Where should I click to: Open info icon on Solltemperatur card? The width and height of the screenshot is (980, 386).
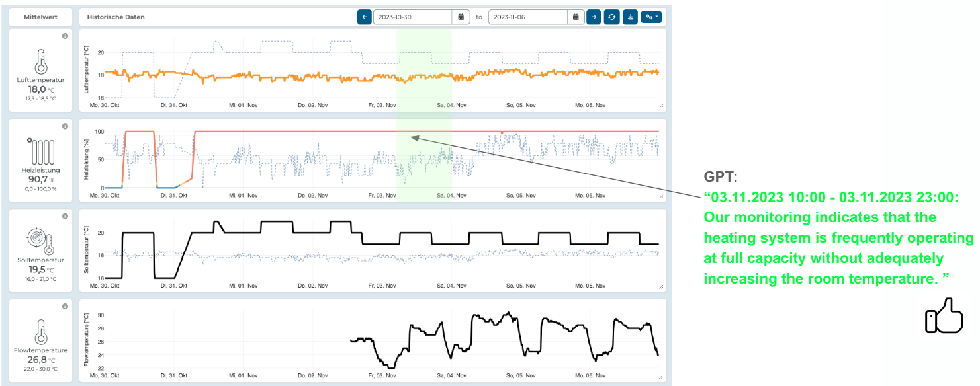[65, 216]
